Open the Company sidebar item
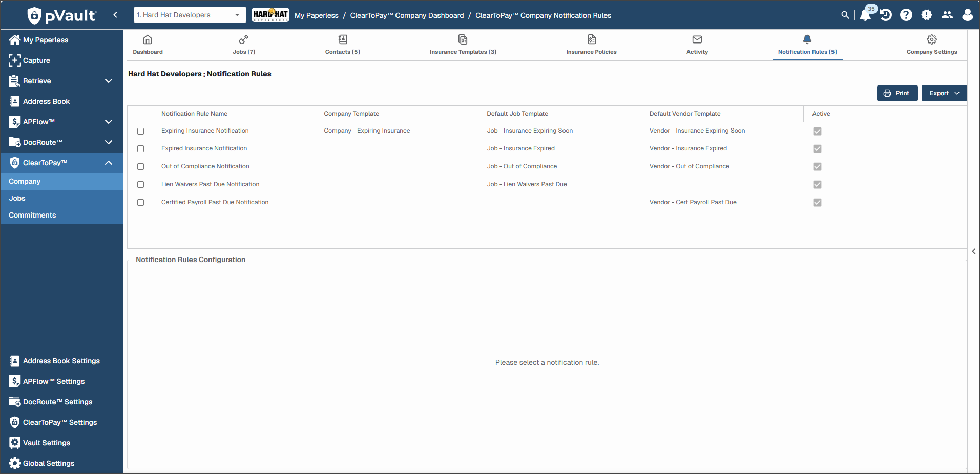Viewport: 980px width, 474px height. coord(61,181)
